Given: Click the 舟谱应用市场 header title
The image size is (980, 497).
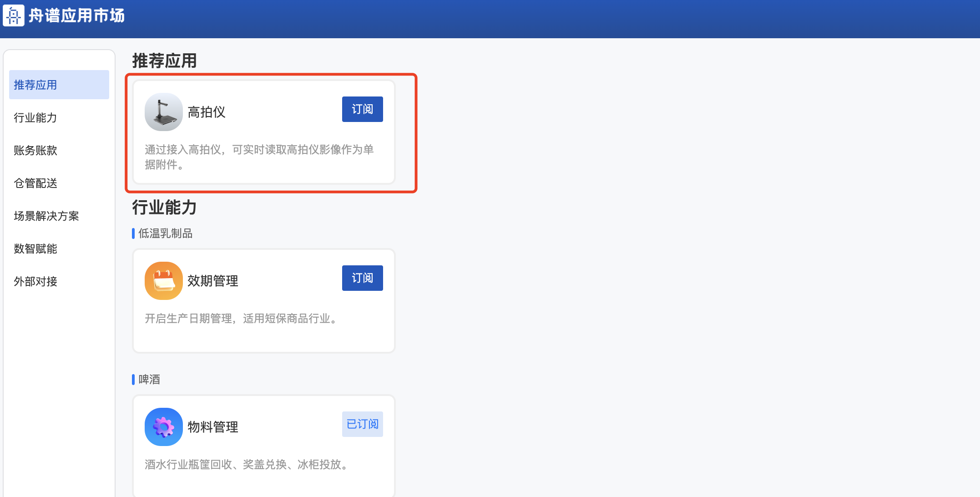Looking at the screenshot, I should (76, 15).
